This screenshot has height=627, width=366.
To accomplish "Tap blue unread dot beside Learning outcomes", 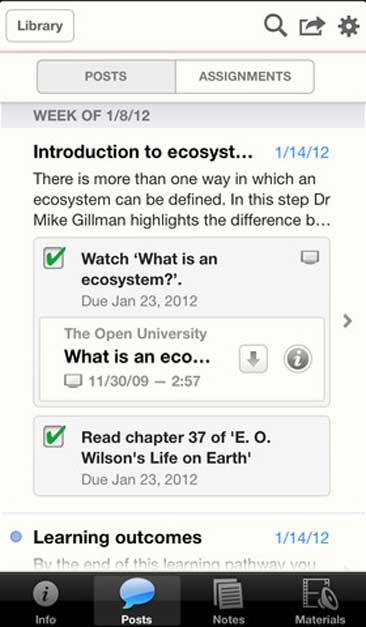I will tap(16, 537).
